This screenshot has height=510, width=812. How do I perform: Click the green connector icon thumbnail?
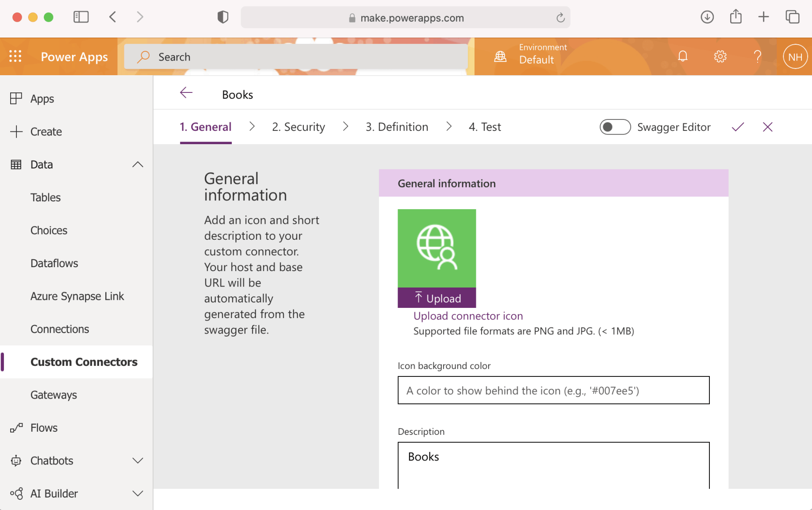tap(437, 248)
